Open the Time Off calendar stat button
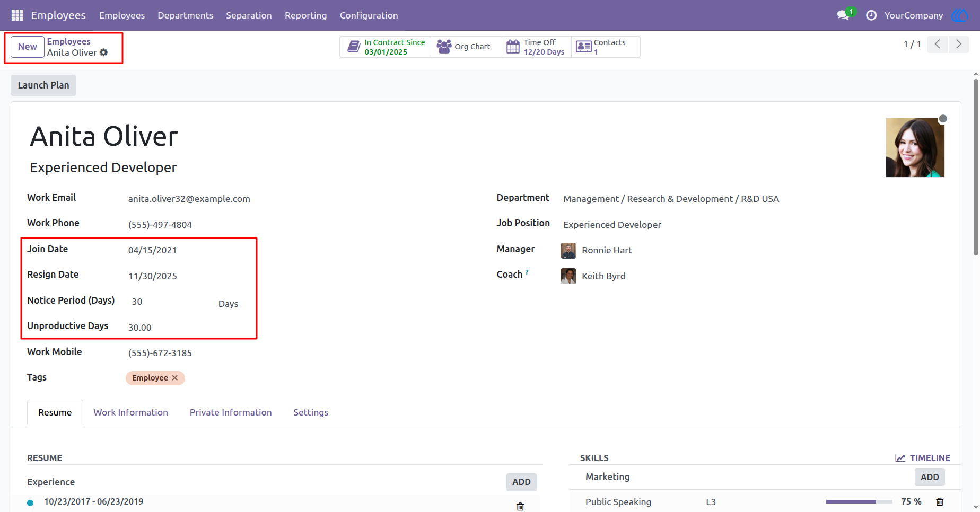This screenshot has width=980, height=512. coord(536,47)
